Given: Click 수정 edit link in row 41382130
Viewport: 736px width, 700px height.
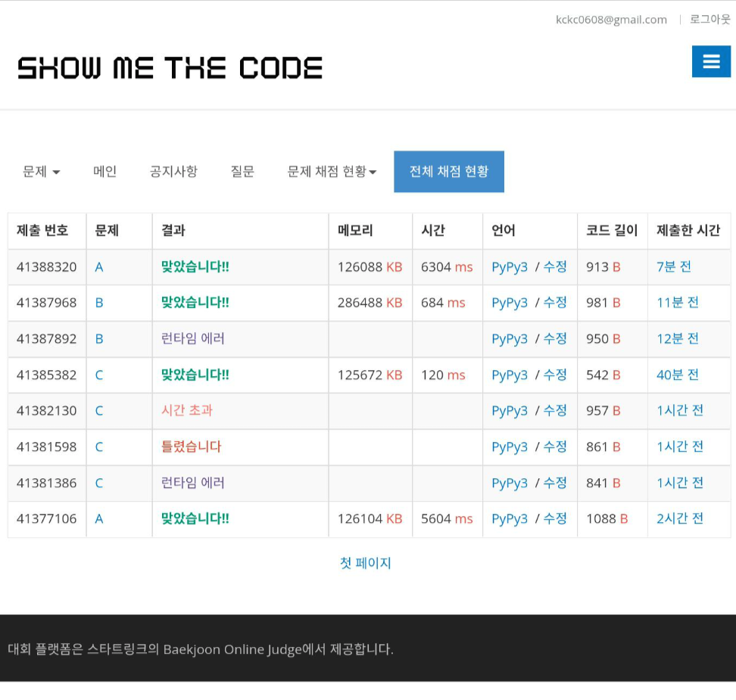Looking at the screenshot, I should point(555,410).
